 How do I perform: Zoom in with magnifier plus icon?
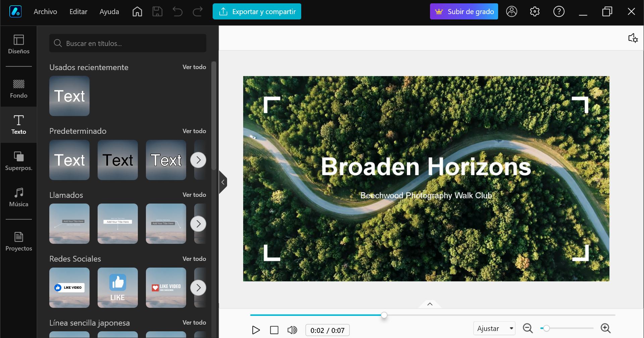(606, 328)
